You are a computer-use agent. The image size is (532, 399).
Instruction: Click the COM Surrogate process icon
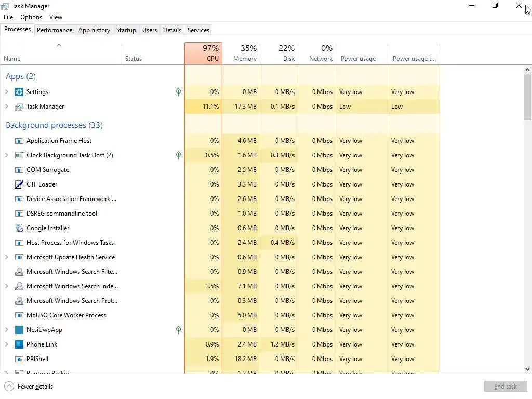tap(19, 170)
